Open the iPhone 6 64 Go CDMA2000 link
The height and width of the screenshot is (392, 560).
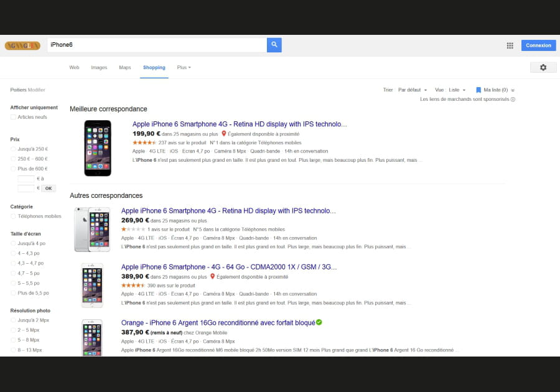point(229,267)
